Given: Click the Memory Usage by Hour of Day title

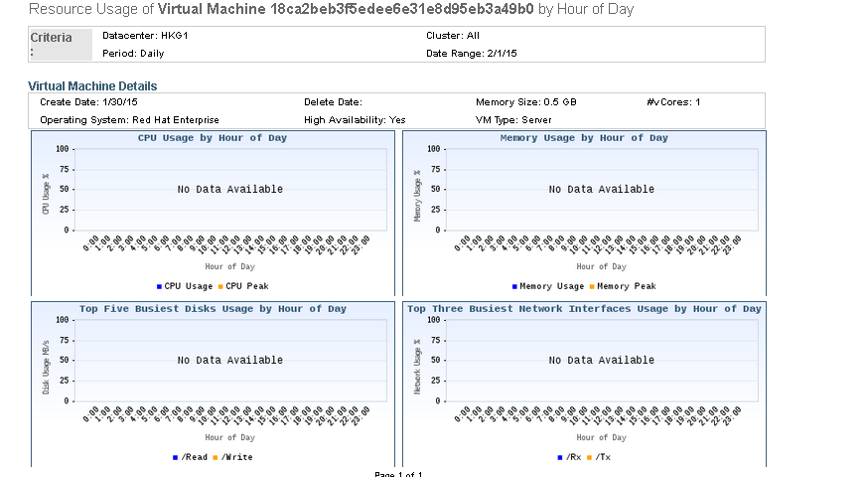Looking at the screenshot, I should (584, 138).
